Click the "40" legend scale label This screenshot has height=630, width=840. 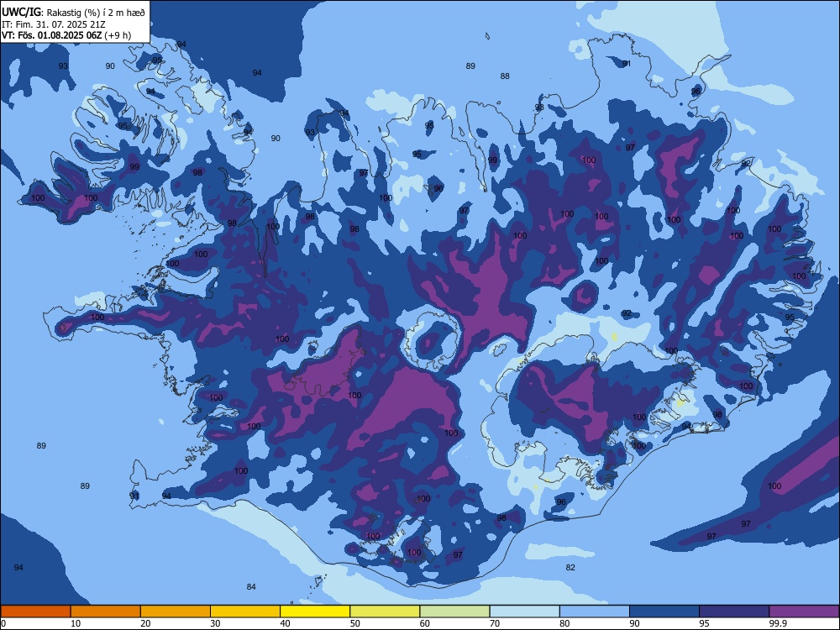(285, 623)
